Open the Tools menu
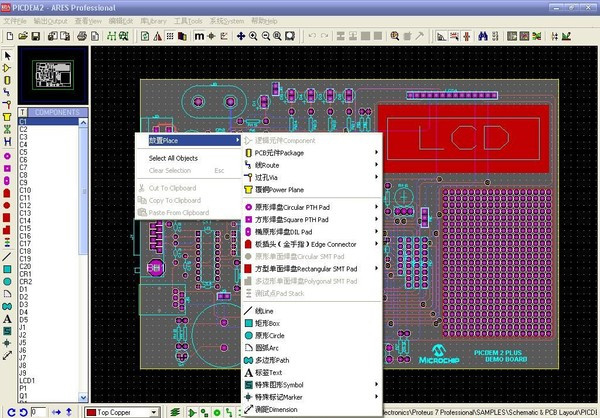 (x=188, y=21)
